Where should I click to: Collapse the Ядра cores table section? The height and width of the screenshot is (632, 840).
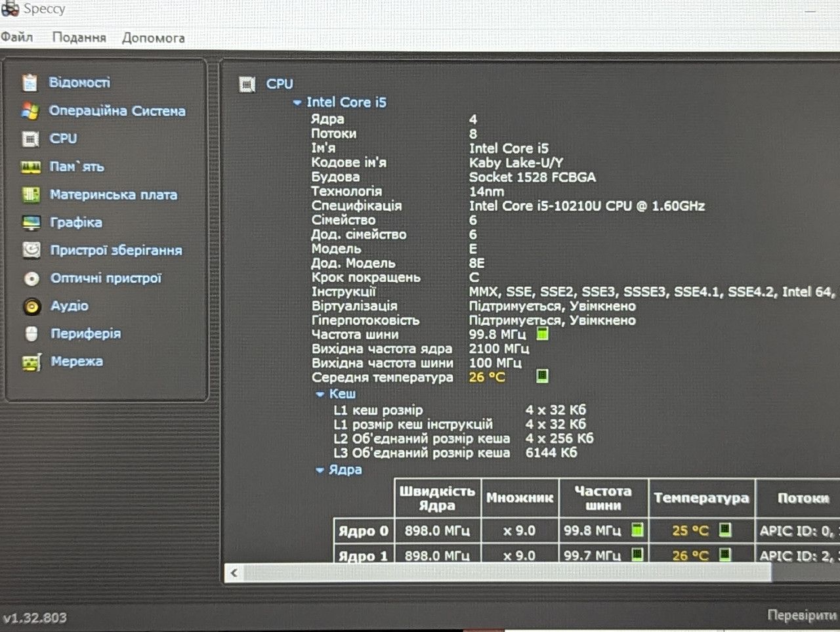coord(320,471)
